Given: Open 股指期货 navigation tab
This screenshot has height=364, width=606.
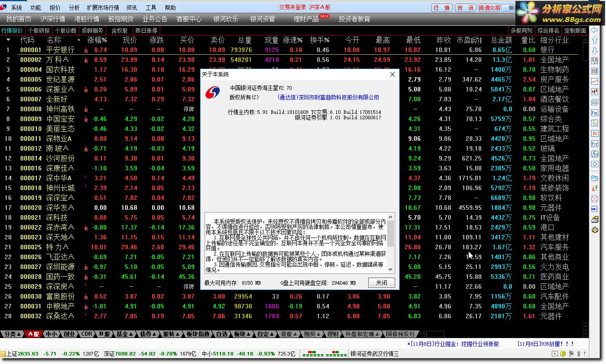Looking at the screenshot, I should pyautogui.click(x=121, y=19).
